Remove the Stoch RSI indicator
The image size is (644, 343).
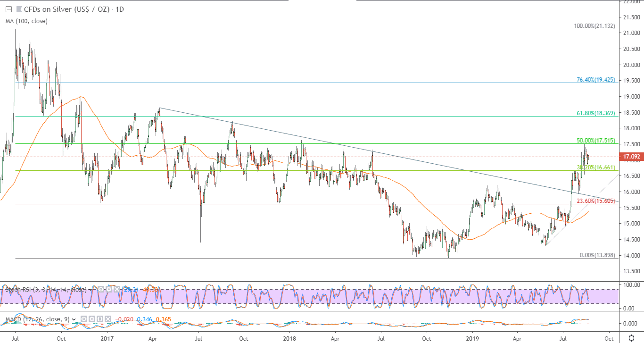click(x=117, y=289)
